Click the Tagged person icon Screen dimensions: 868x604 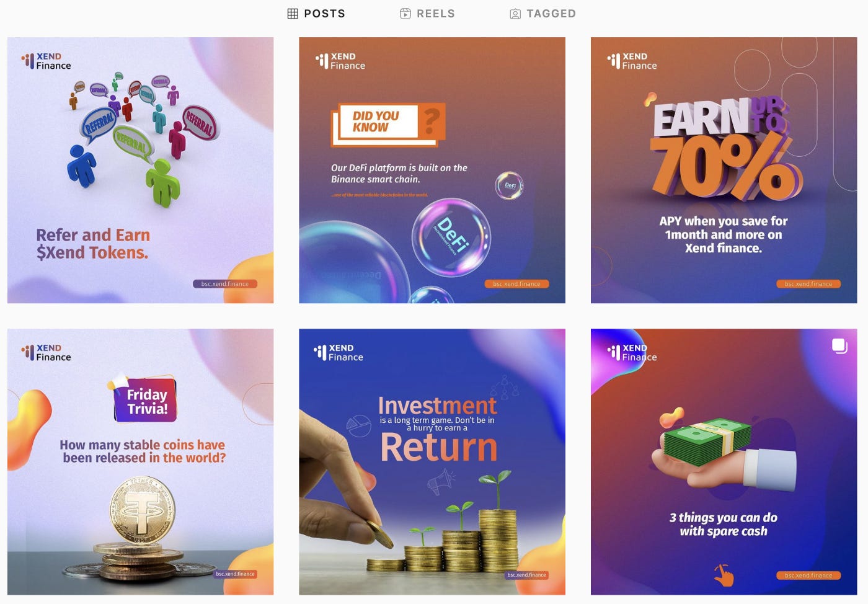click(x=515, y=14)
